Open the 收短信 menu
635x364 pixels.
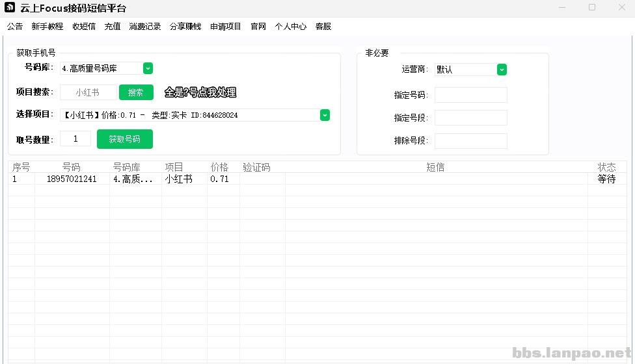click(84, 26)
